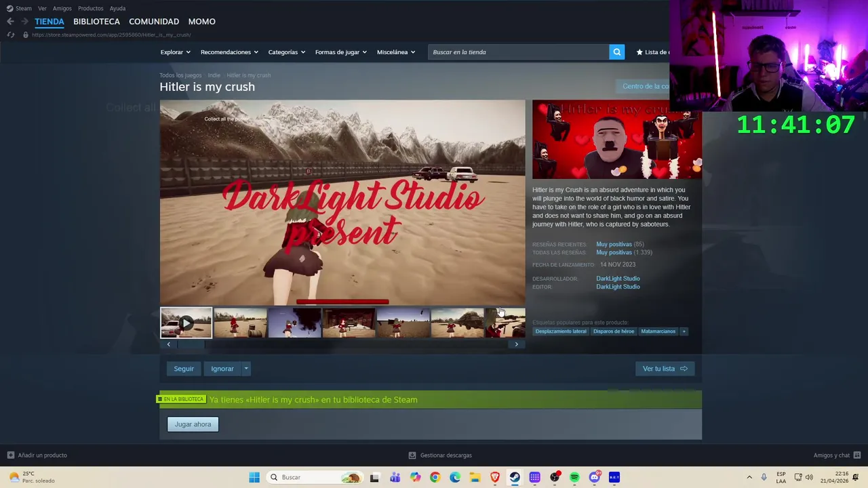
Task: Open the arrow dropdown beside Ignorar
Action: pyautogui.click(x=246, y=369)
